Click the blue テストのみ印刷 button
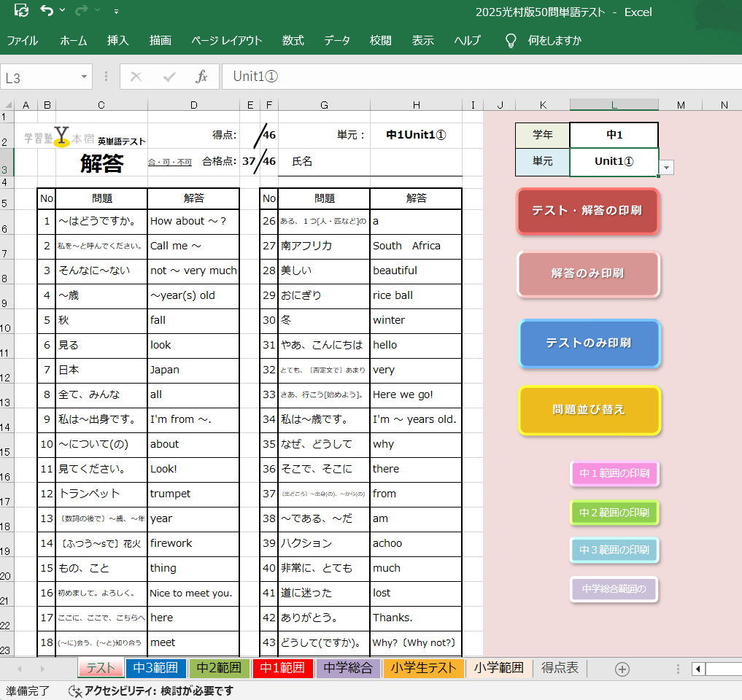Image resolution: width=742 pixels, height=700 pixels. click(589, 343)
